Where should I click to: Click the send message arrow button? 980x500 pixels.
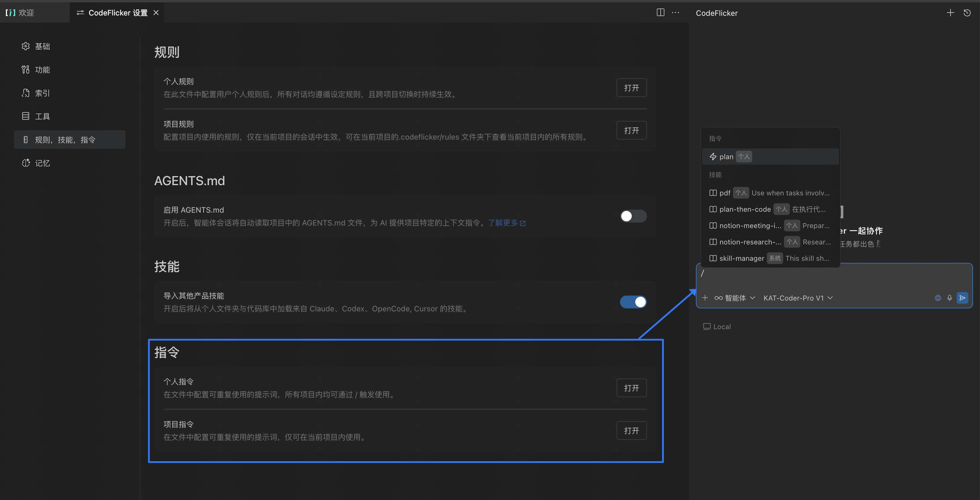coord(963,298)
